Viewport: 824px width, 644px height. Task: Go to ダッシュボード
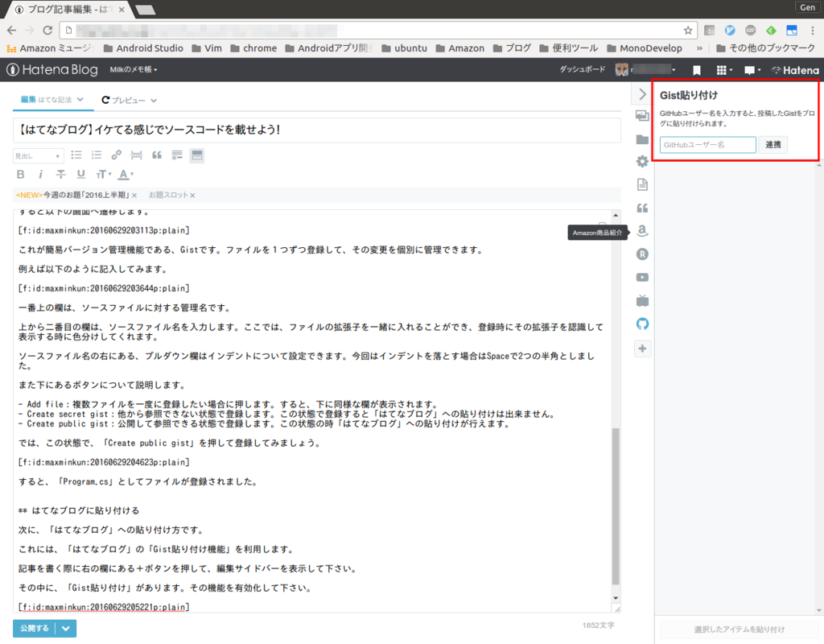click(583, 69)
